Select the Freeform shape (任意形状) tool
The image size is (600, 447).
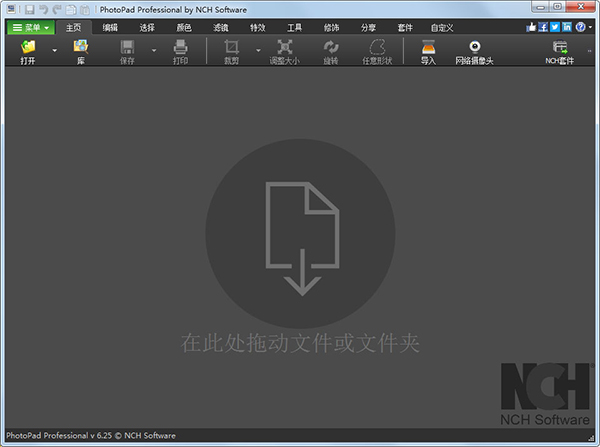pyautogui.click(x=378, y=48)
